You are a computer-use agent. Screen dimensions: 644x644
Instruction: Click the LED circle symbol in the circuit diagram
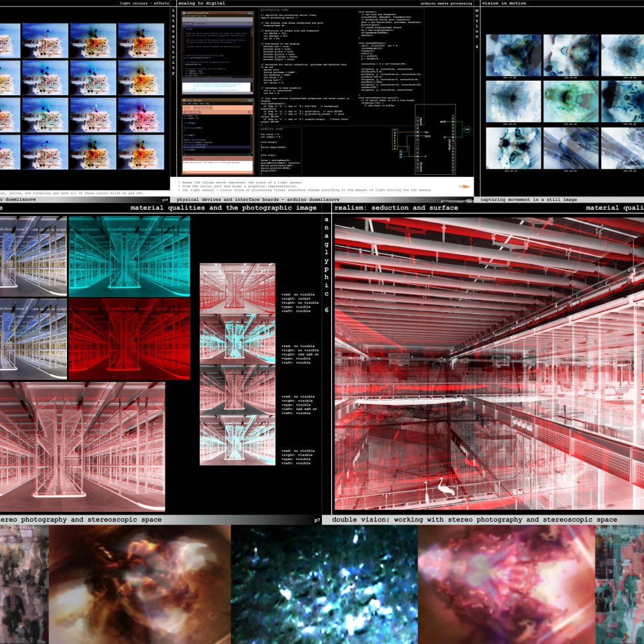click(467, 130)
